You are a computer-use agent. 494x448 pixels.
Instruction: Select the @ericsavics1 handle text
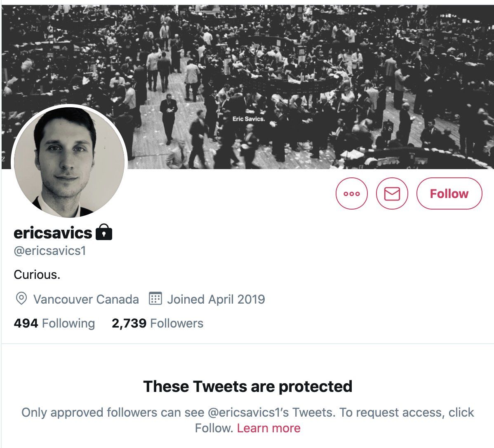click(50, 250)
